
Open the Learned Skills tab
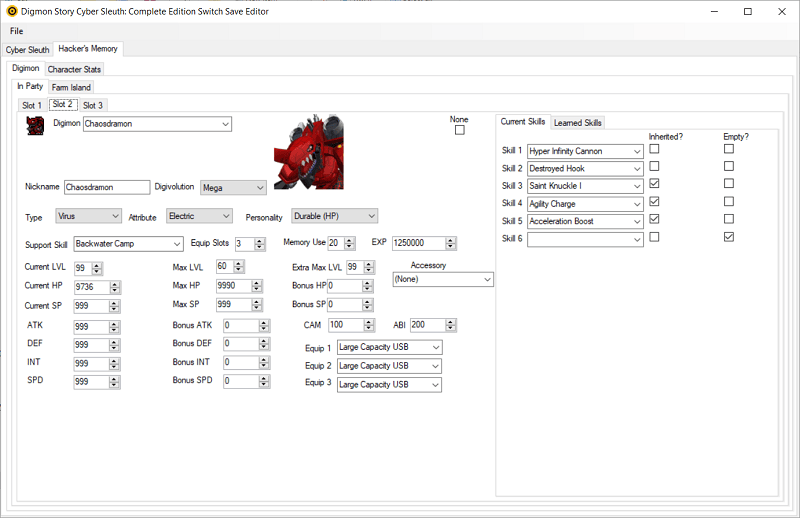pyautogui.click(x=578, y=122)
